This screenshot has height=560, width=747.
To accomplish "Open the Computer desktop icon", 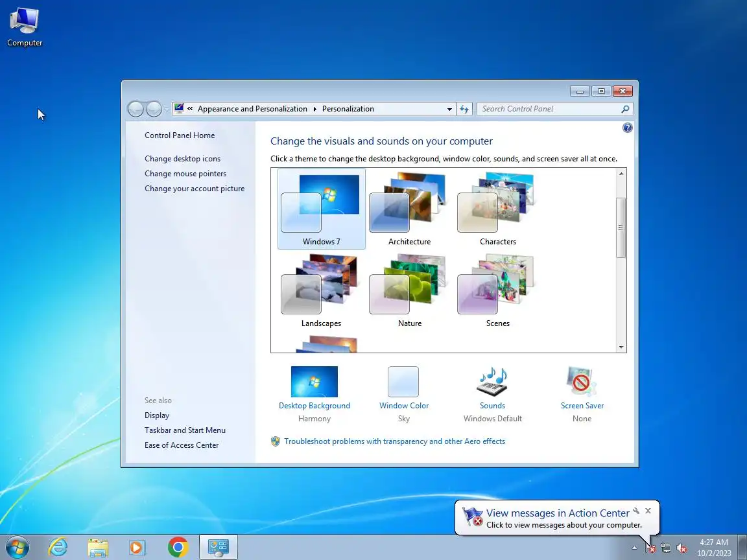I will [x=24, y=27].
